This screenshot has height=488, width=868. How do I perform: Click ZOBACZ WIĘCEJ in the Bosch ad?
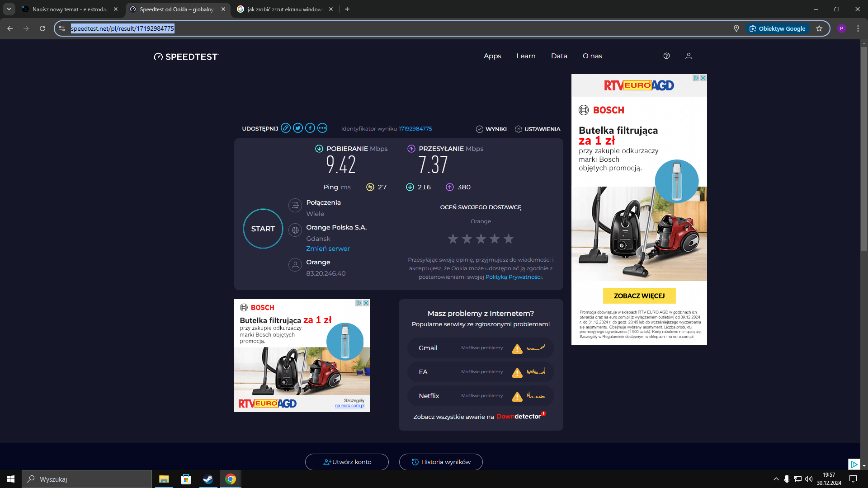[639, 296]
